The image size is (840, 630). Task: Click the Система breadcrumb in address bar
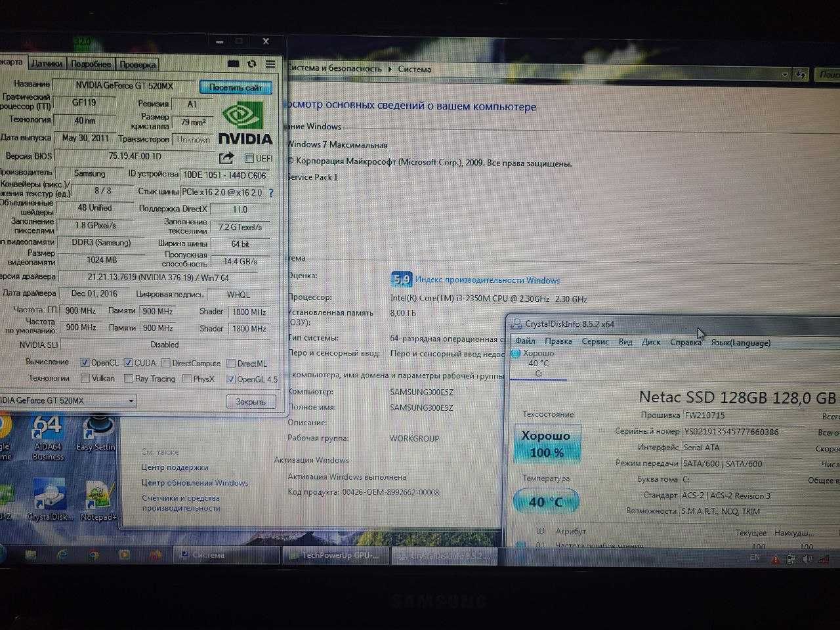click(x=415, y=69)
